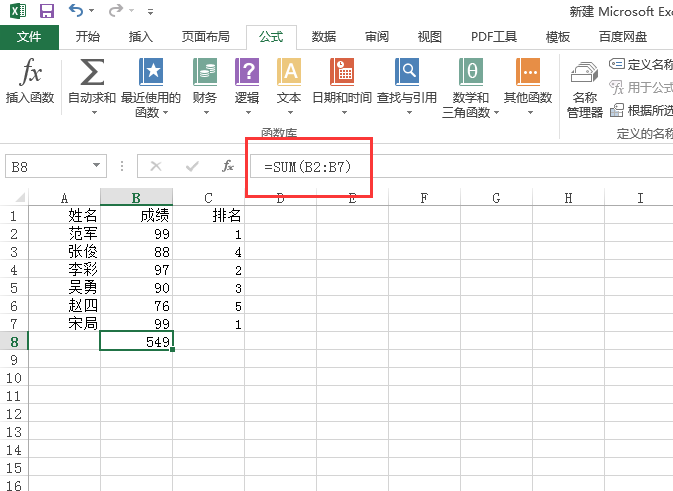The width and height of the screenshot is (673, 491).
Task: Select cell containing 吴勇
Action: click(x=64, y=288)
